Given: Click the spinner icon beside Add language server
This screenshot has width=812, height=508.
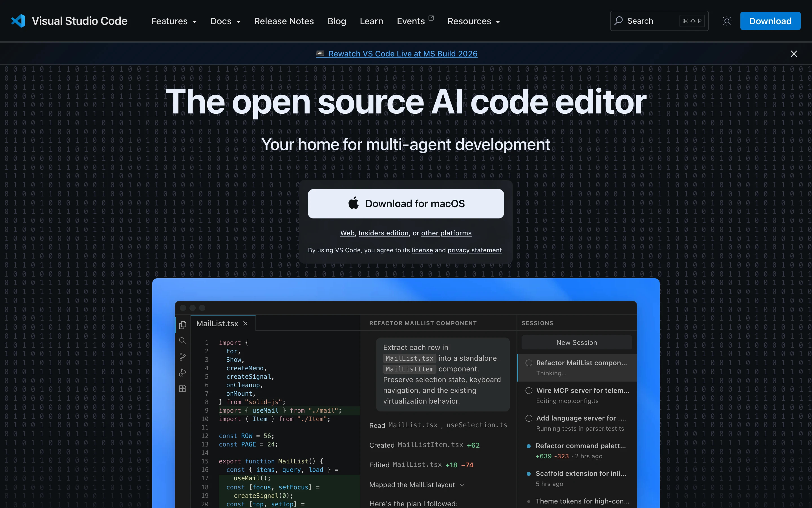Looking at the screenshot, I should point(529,418).
